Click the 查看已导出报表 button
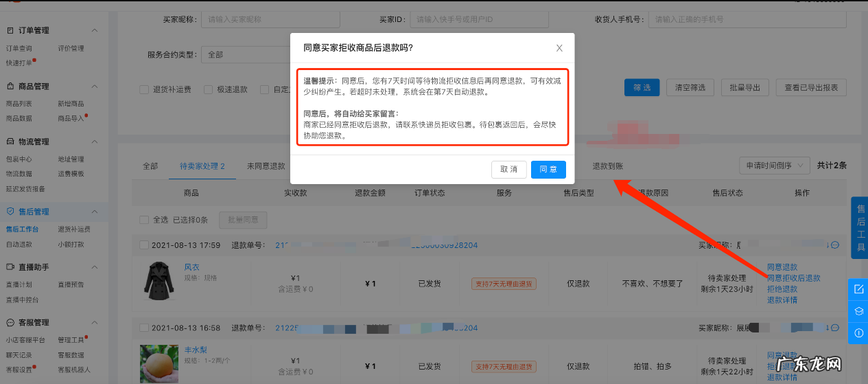The height and width of the screenshot is (384, 868). click(x=811, y=87)
